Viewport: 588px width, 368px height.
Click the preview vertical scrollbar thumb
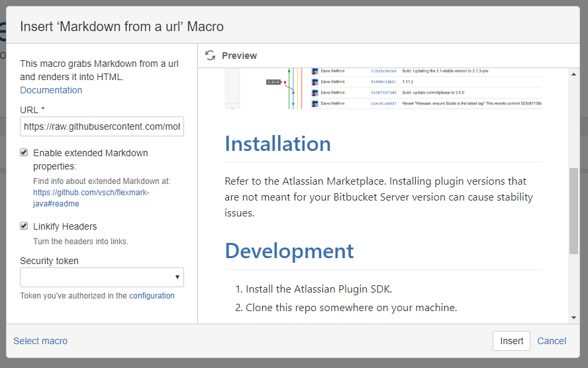[x=573, y=211]
